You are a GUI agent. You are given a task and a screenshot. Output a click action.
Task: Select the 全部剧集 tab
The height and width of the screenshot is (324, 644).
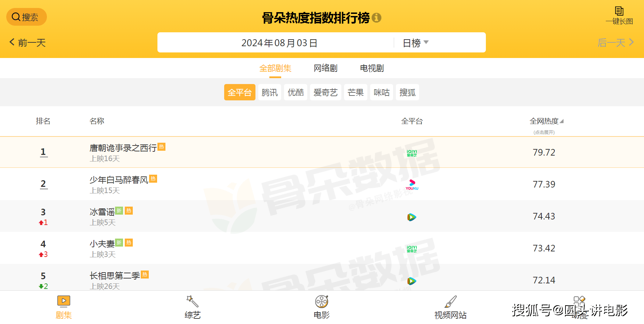click(275, 68)
